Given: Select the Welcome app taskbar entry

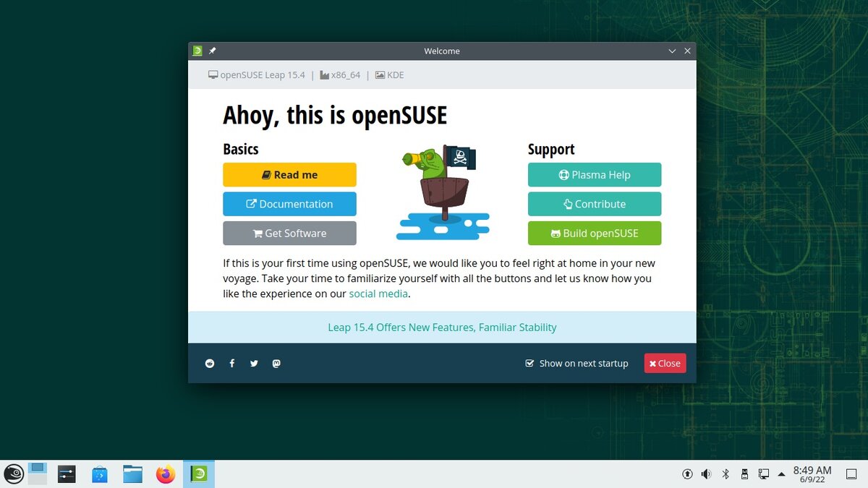Looking at the screenshot, I should (x=199, y=474).
